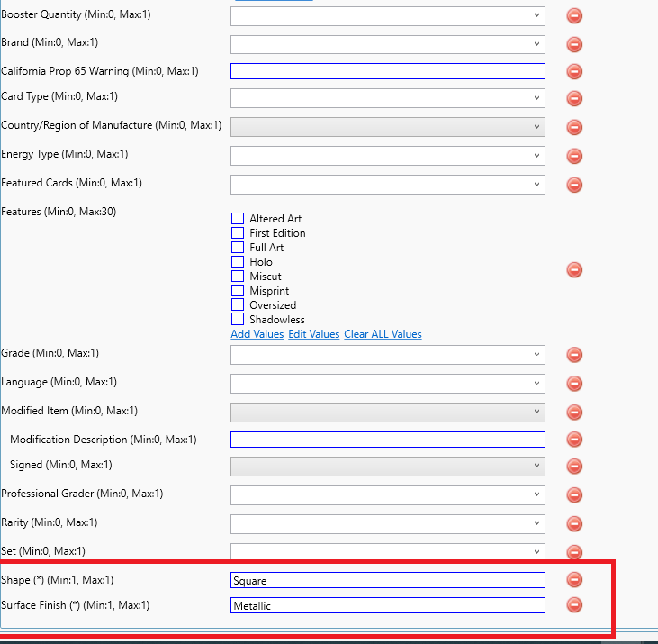Image resolution: width=658 pixels, height=644 pixels.
Task: Open the Modified Item dropdown
Action: (x=388, y=413)
